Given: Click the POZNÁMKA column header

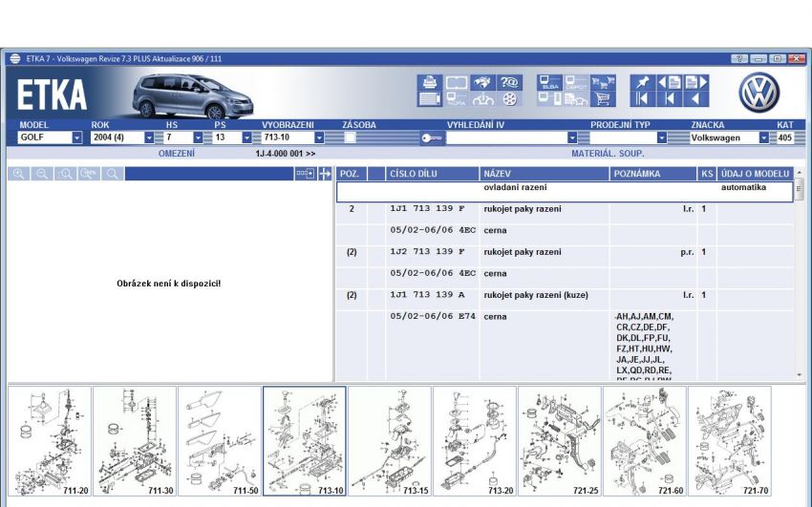Looking at the screenshot, I should (653, 174).
